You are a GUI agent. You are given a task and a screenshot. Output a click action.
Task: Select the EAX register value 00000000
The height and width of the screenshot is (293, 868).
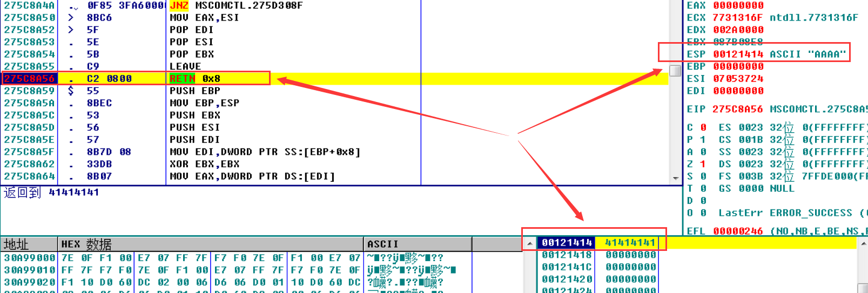738,5
